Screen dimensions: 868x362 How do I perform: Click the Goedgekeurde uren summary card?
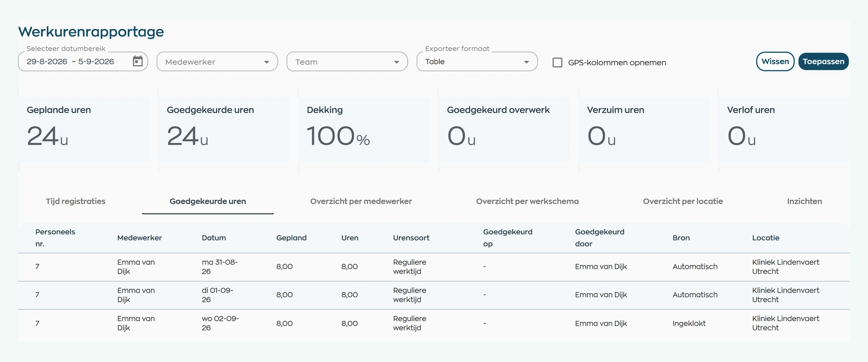coord(224,129)
